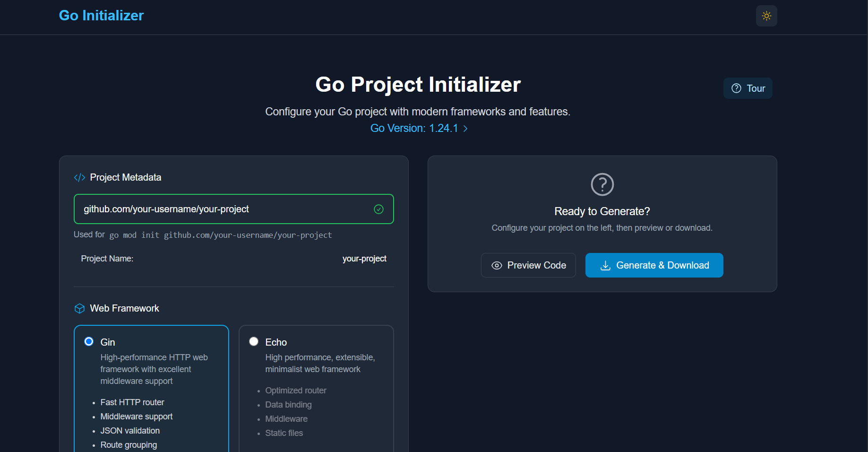Expand the Go Version chevron
Viewport: 868px width, 452px height.
coord(465,128)
